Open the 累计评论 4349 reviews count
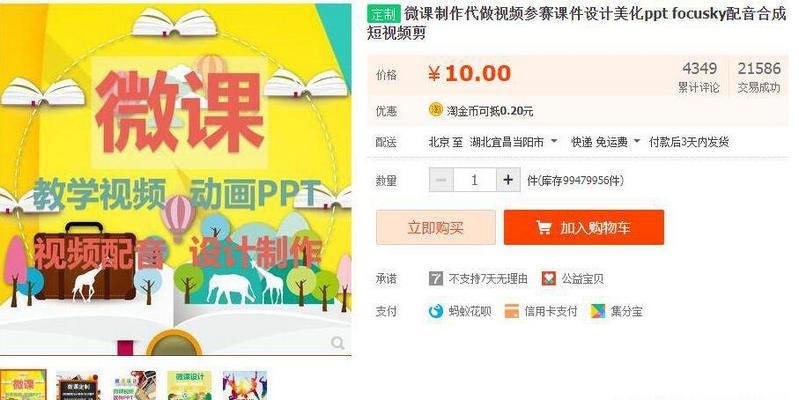The width and height of the screenshot is (799, 400). click(699, 76)
